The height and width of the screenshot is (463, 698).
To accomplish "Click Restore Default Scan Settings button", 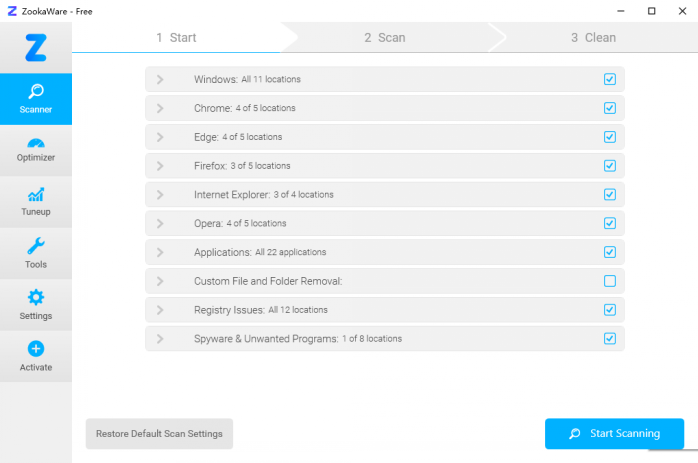I will pos(159,434).
